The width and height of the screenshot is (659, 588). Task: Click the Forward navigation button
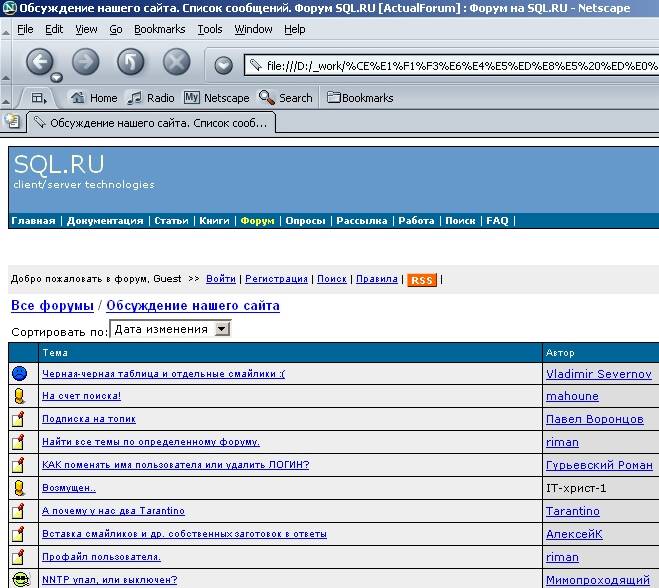tap(86, 63)
